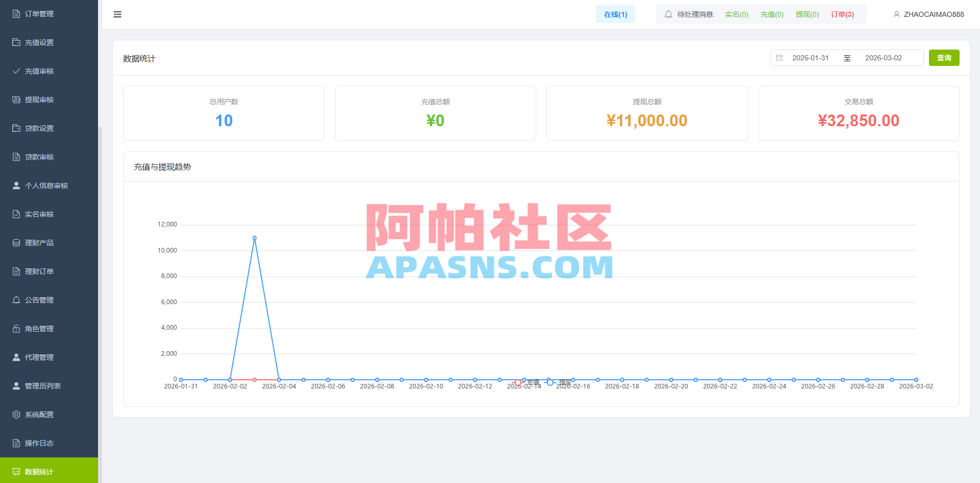Open pending 提现(0) link
The width and height of the screenshot is (980, 483).
807,14
